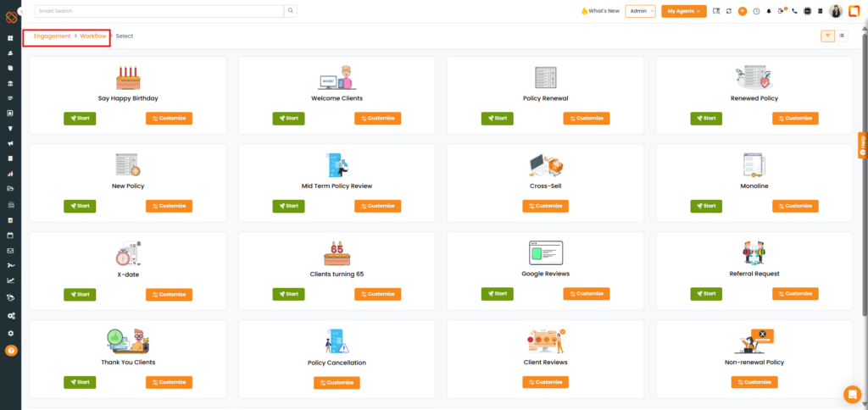Open the envelope mail icon in sidebar

click(x=10, y=250)
